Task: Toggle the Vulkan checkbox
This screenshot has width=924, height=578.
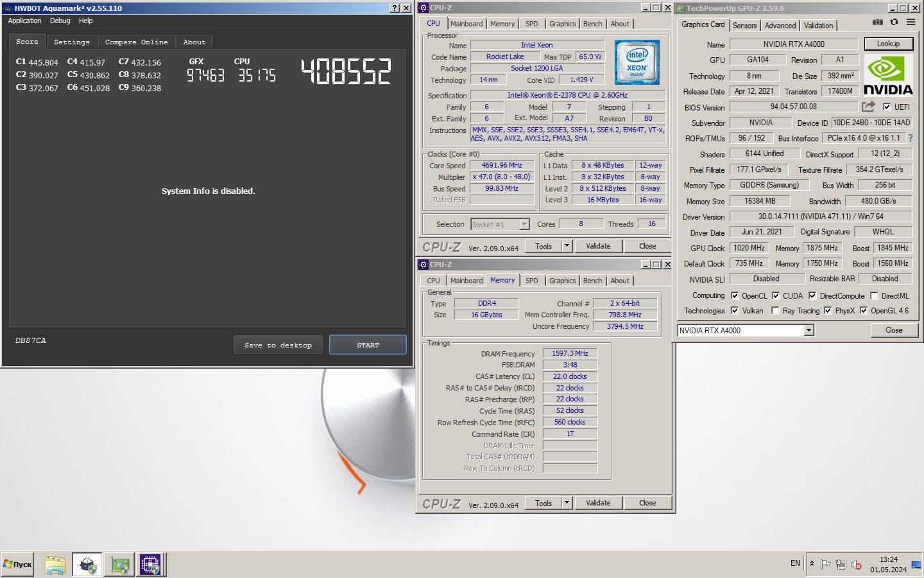Action: point(735,311)
